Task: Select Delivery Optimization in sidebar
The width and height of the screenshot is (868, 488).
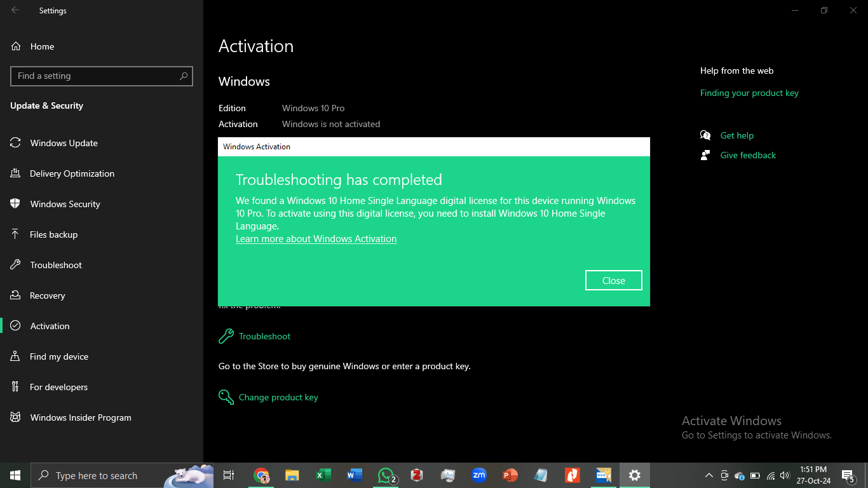Action: pyautogui.click(x=102, y=173)
